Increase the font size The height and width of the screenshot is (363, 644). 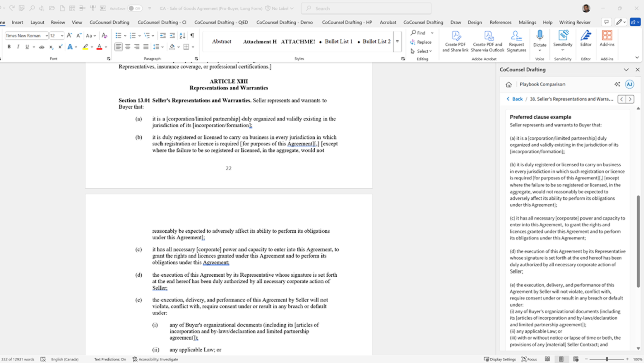(69, 36)
